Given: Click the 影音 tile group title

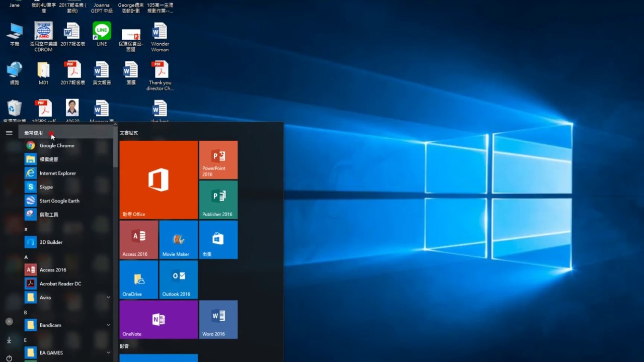Looking at the screenshot, I should tap(124, 346).
